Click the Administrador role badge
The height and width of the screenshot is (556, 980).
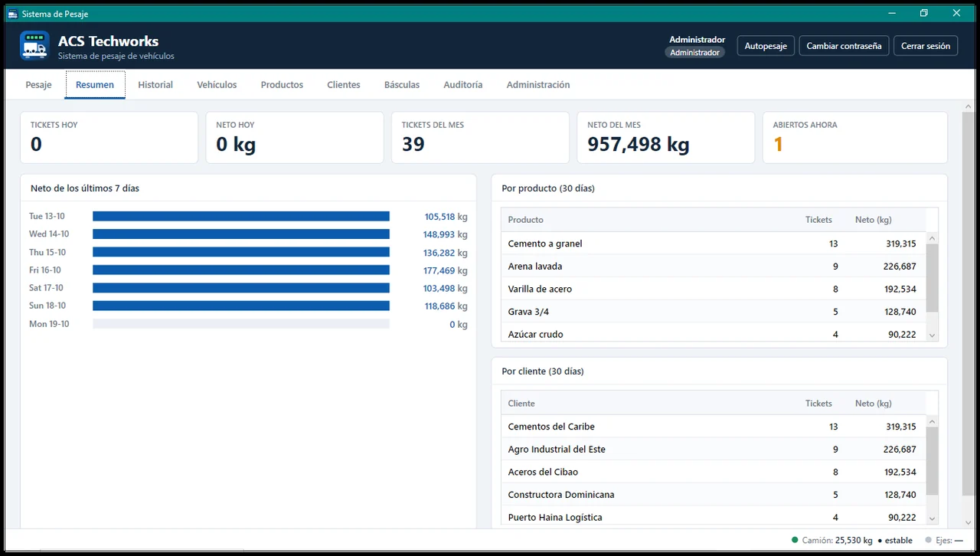(x=695, y=53)
